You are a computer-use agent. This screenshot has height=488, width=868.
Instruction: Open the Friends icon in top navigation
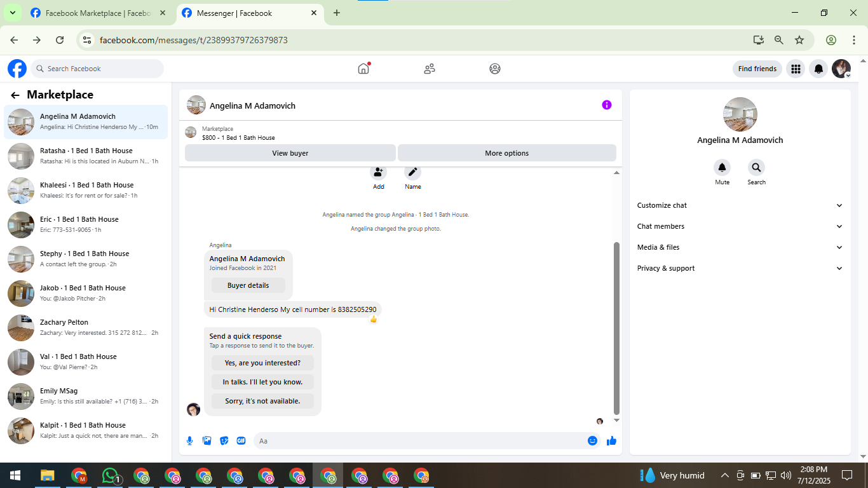[430, 69]
